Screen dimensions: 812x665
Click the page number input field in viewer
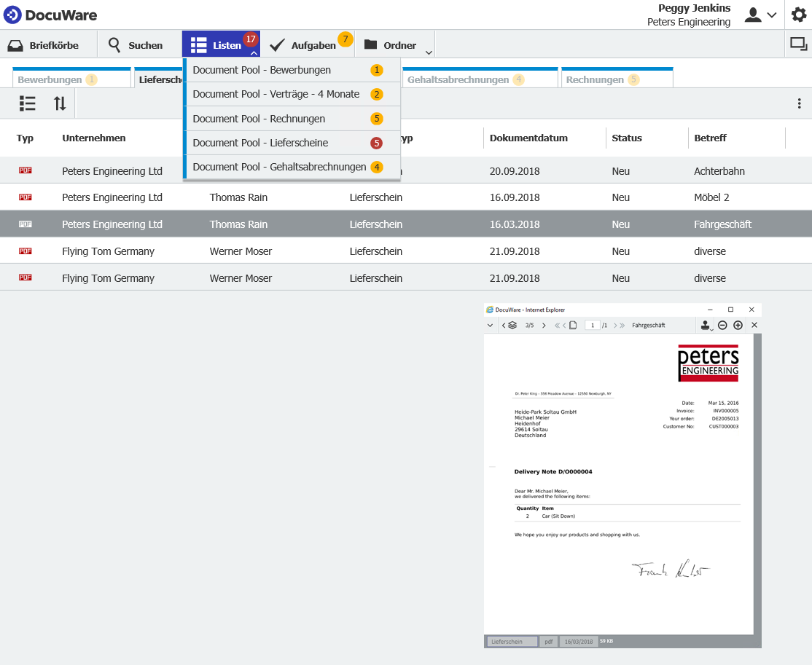click(x=593, y=325)
